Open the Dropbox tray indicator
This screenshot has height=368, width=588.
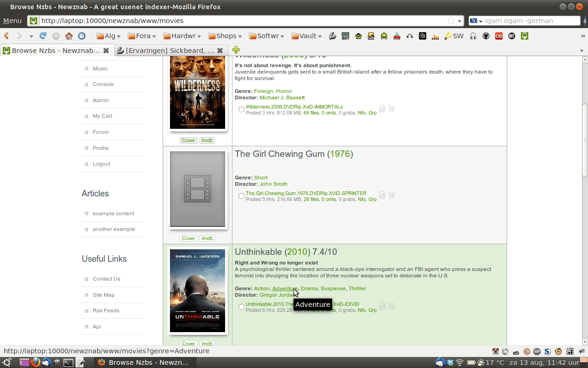[x=450, y=362]
